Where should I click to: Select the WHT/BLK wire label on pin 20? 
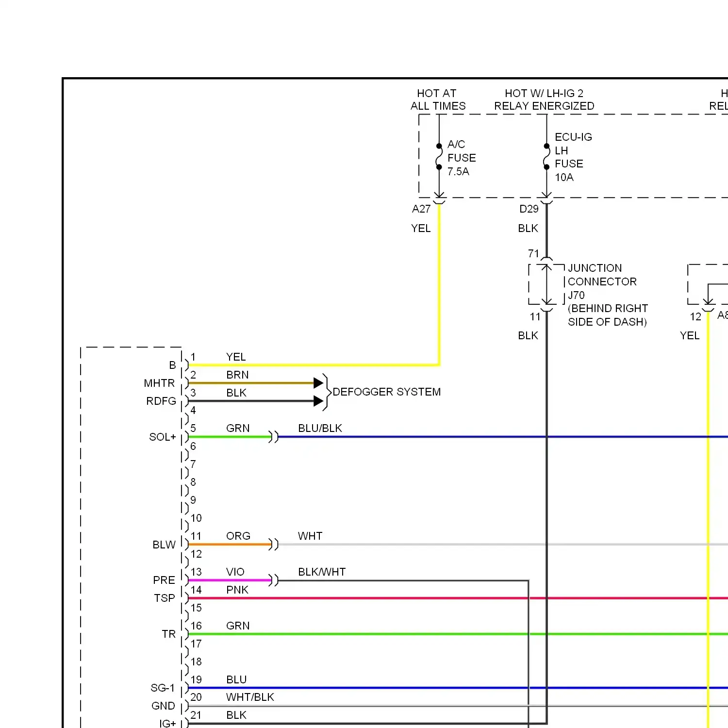tap(250, 697)
